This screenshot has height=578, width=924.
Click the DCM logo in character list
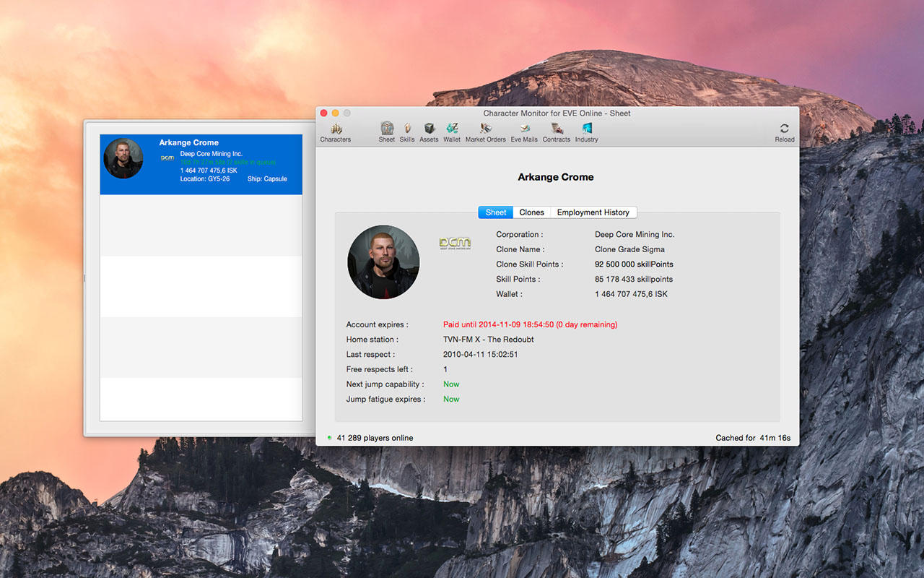167,158
